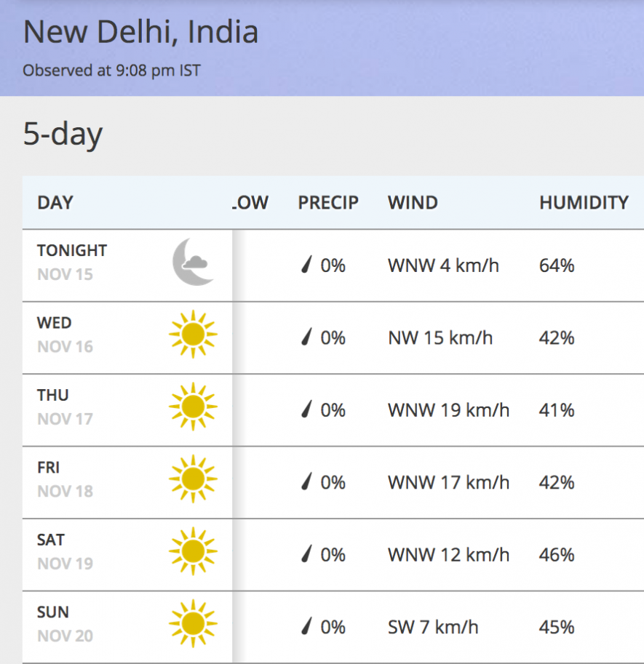Select the TONIGHT NOV 15 row label
Image resolution: width=644 pixels, height=664 pixels.
pyautogui.click(x=71, y=261)
